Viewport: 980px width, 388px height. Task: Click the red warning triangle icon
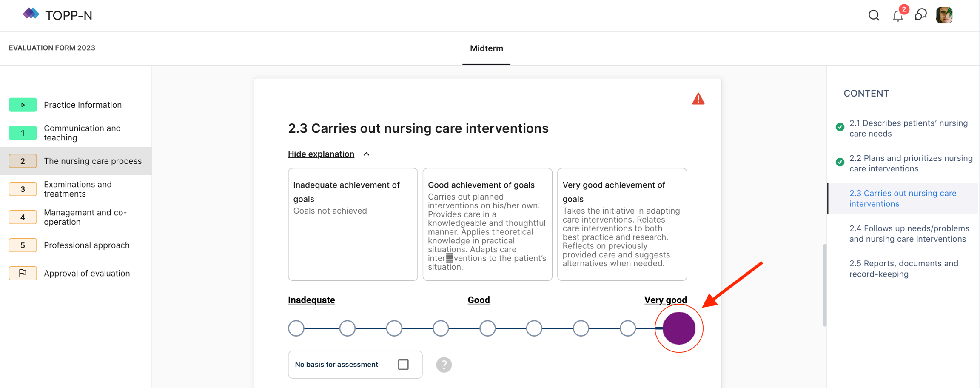[x=698, y=99]
